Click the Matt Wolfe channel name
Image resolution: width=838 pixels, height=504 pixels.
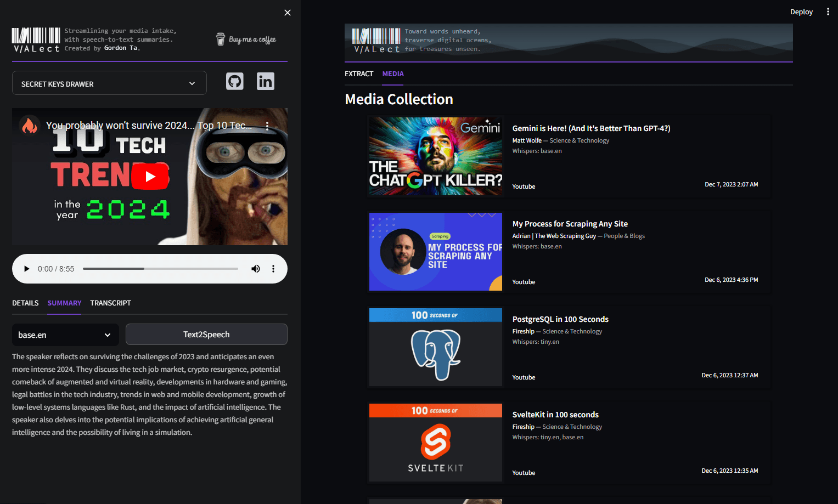pos(527,140)
